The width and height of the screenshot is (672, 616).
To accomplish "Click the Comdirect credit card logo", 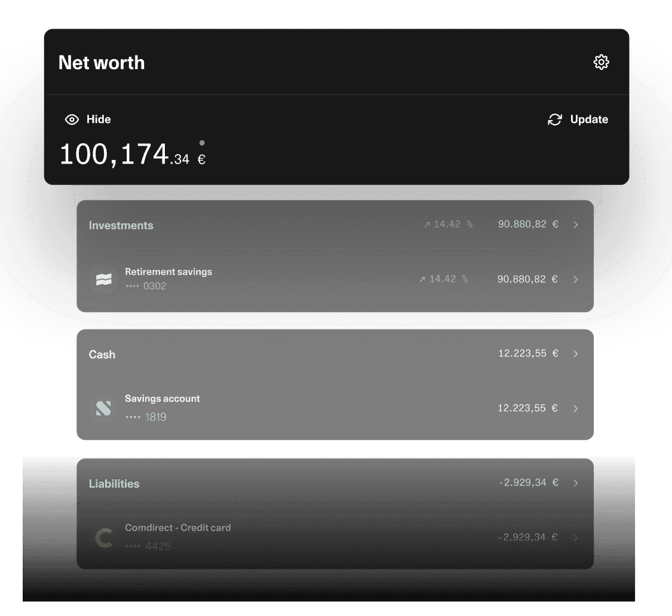I will 105,538.
